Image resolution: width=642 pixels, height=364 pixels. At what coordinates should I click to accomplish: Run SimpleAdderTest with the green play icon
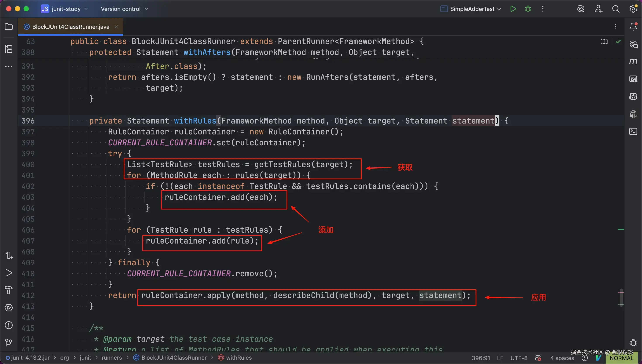click(513, 9)
